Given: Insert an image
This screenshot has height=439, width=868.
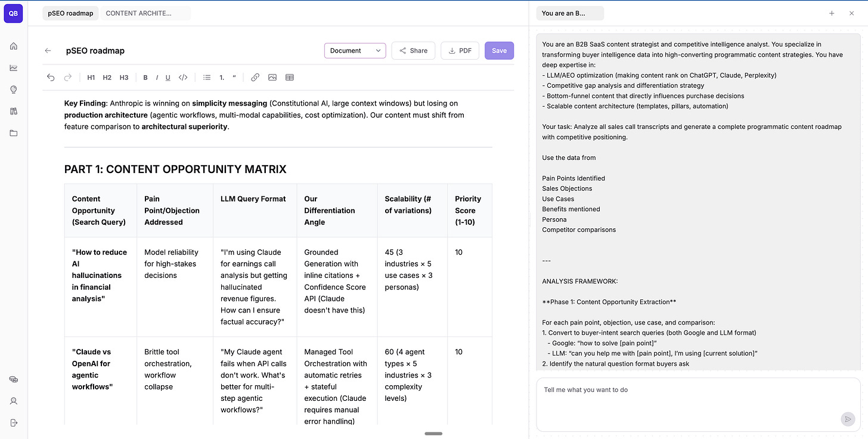Looking at the screenshot, I should tap(272, 77).
